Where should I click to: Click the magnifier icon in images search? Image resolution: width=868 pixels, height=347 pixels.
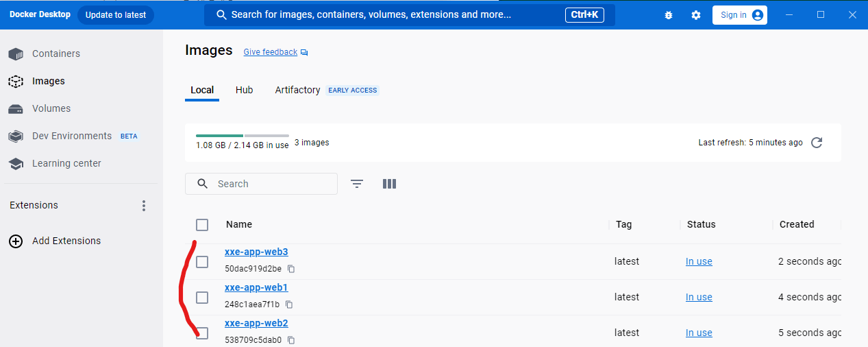coord(202,184)
